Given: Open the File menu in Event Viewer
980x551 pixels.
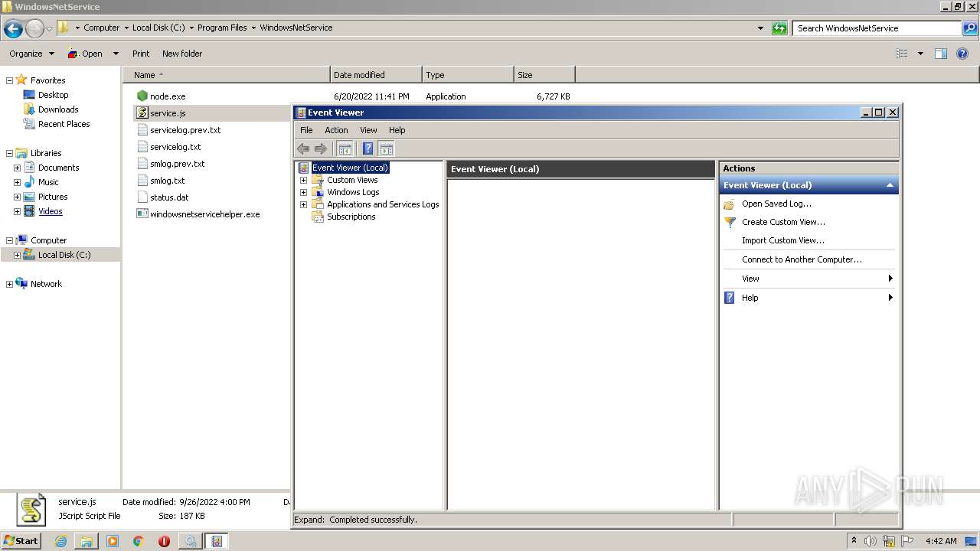Looking at the screenshot, I should coord(306,130).
